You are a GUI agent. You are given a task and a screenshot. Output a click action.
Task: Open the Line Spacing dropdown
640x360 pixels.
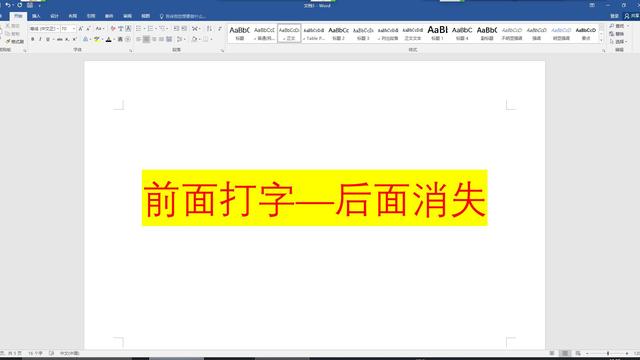tap(180, 39)
